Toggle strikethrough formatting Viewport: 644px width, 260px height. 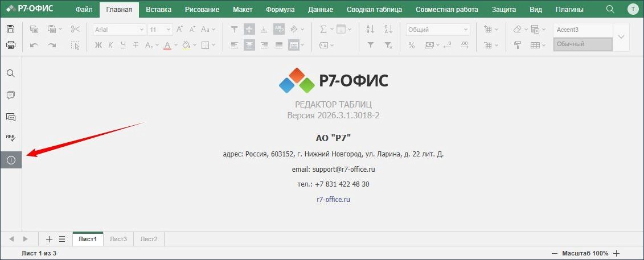tap(136, 45)
